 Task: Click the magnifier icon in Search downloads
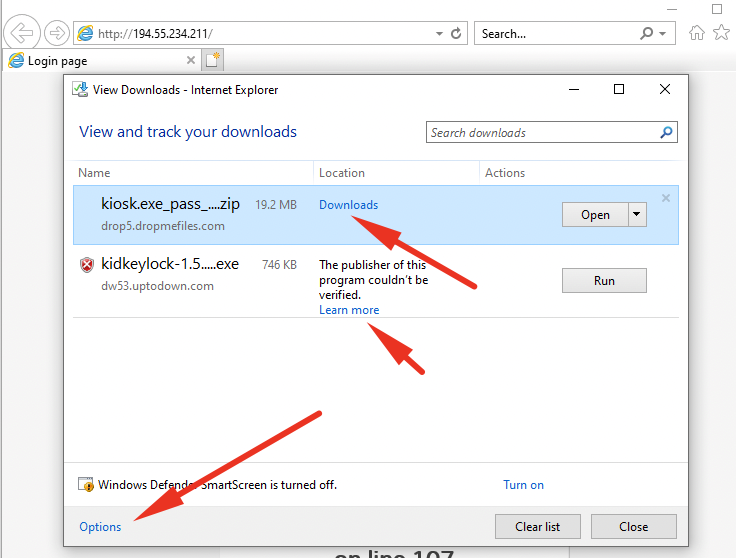pyautogui.click(x=666, y=132)
